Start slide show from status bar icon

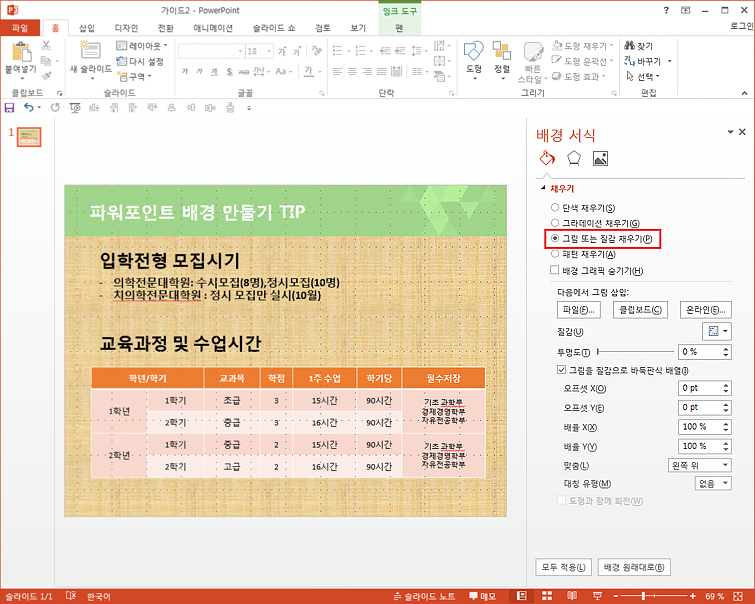(597, 596)
